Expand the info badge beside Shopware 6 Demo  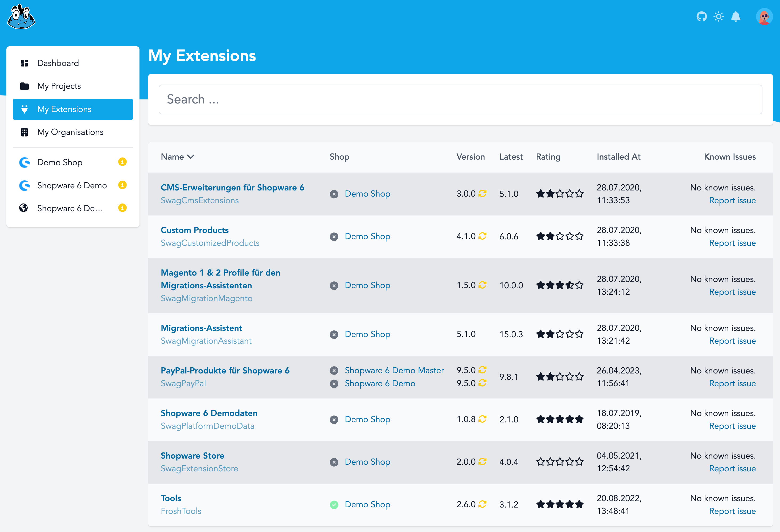[x=122, y=185]
